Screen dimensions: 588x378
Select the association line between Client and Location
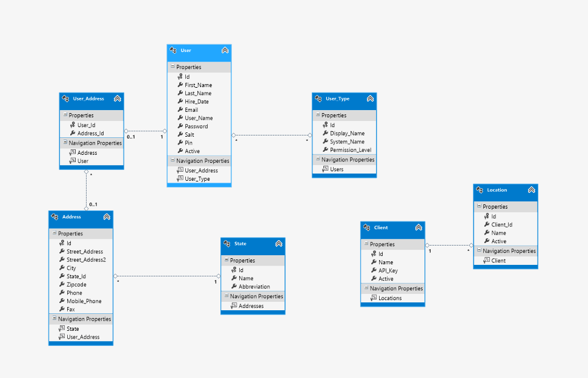449,246
